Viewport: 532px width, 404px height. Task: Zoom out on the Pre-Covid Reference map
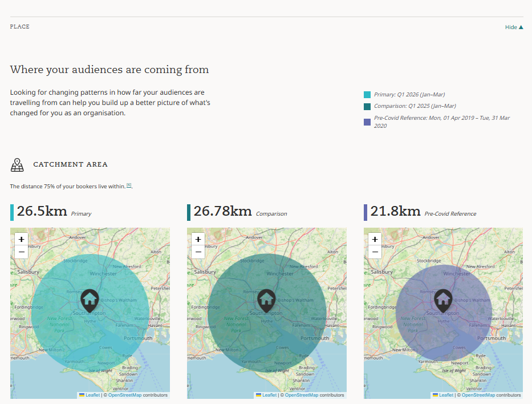tap(375, 252)
